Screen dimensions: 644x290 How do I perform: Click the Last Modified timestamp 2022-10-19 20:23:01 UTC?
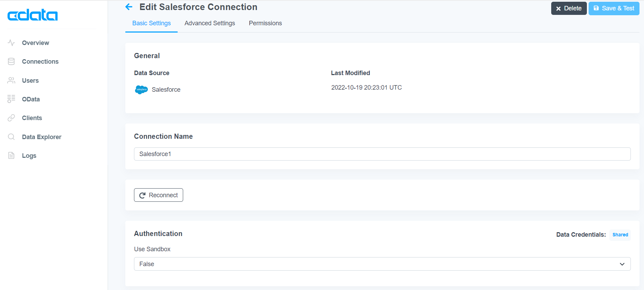click(x=366, y=88)
